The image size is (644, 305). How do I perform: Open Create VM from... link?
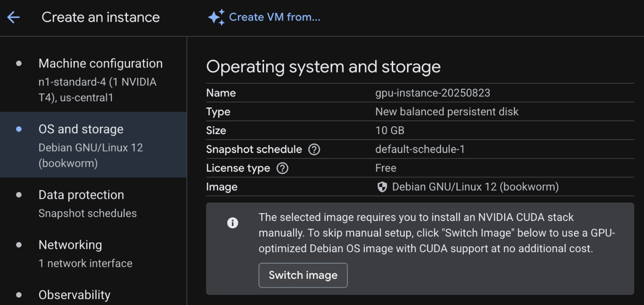(x=275, y=17)
